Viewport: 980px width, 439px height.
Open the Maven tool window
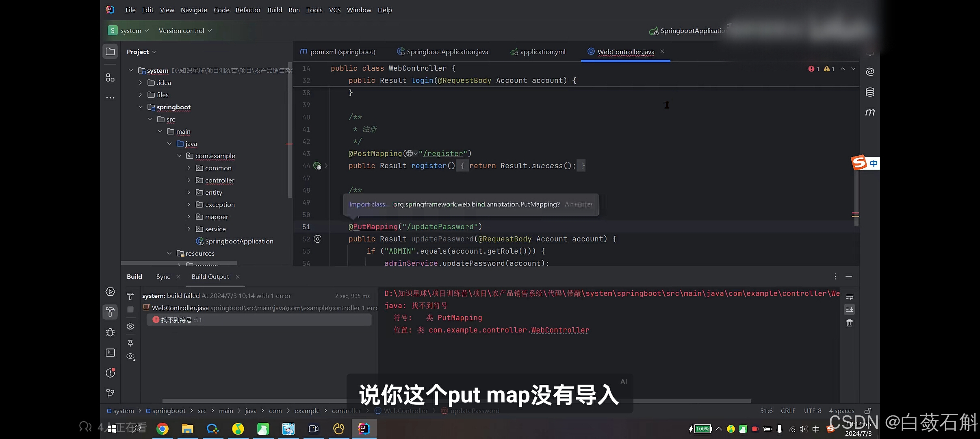[x=870, y=112]
